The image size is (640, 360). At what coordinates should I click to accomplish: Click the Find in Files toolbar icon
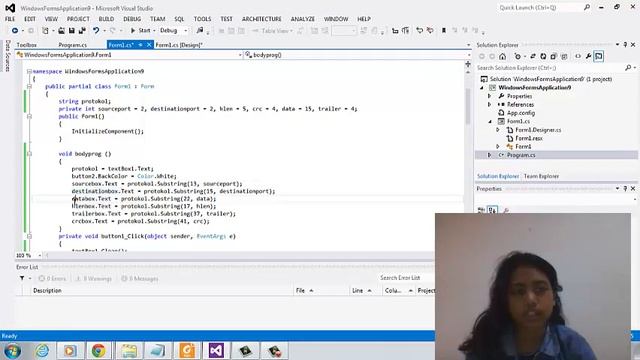tap(200, 31)
